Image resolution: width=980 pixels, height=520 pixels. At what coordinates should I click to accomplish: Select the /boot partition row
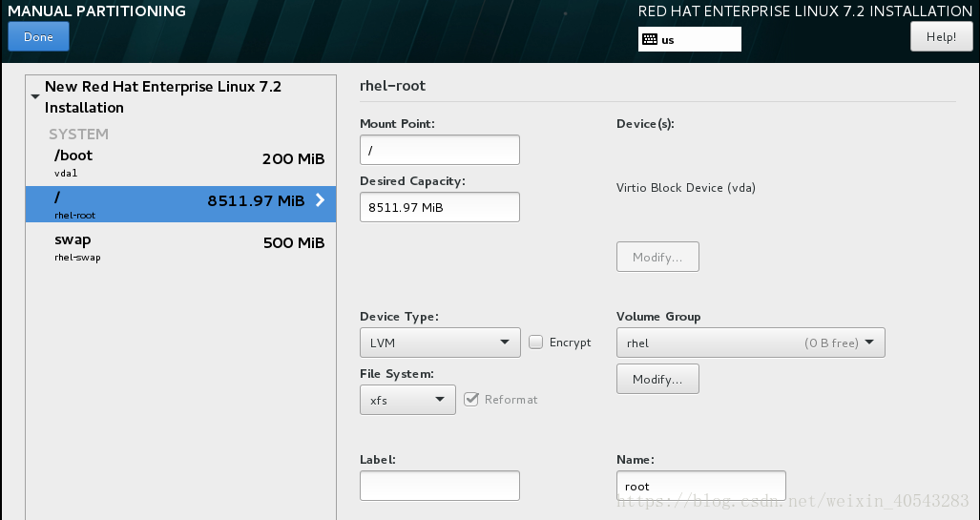point(180,163)
